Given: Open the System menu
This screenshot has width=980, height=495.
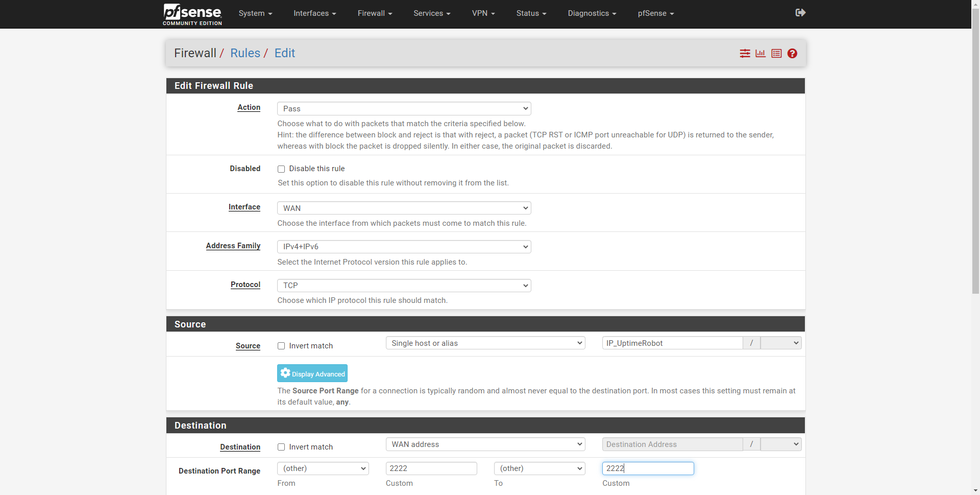Looking at the screenshot, I should (x=255, y=13).
